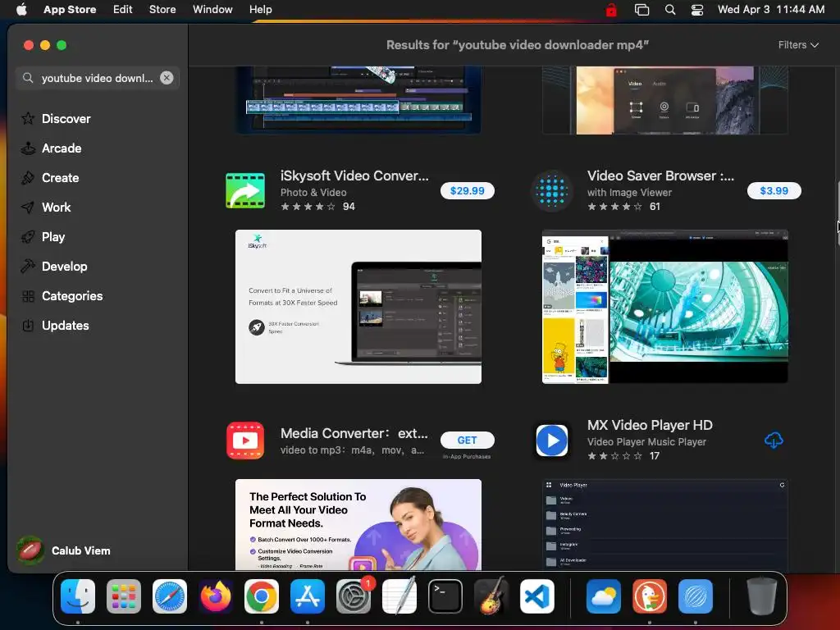Buy Video Saver Browser for $3.99
This screenshot has height=630, width=840.
click(774, 190)
